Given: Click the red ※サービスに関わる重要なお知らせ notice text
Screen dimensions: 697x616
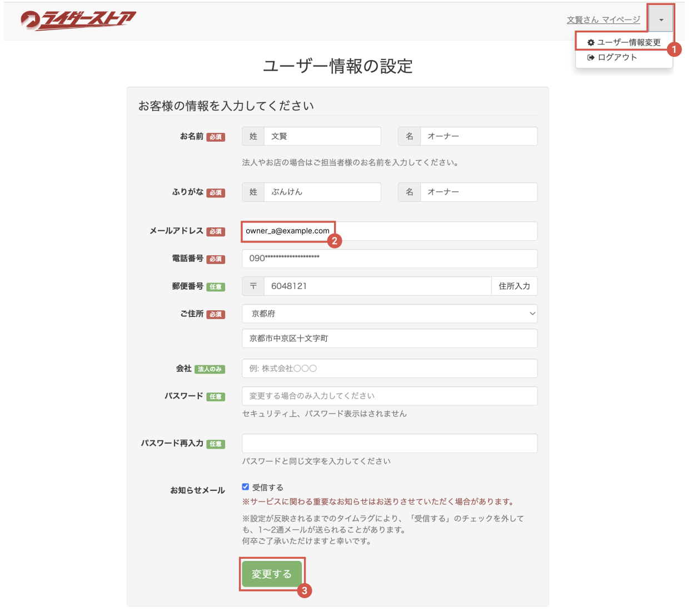Looking at the screenshot, I should pyautogui.click(x=380, y=501).
